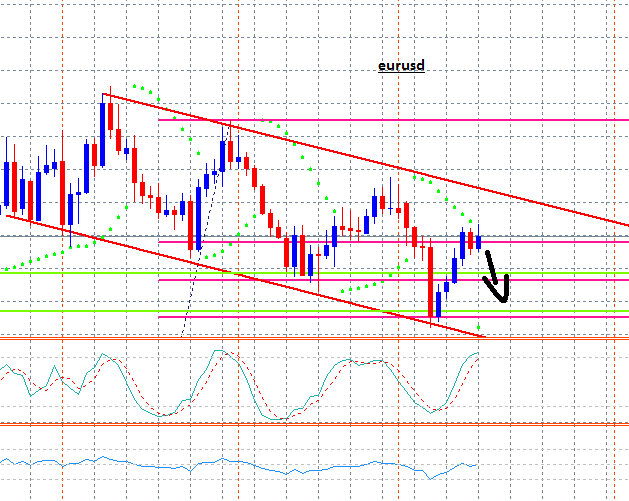
Task: Click the tall red candle touching channel bottom
Action: point(431,283)
